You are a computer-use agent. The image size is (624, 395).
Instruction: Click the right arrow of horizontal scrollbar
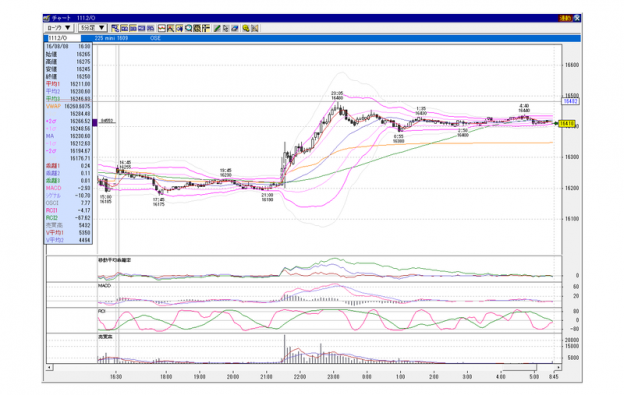click(558, 367)
